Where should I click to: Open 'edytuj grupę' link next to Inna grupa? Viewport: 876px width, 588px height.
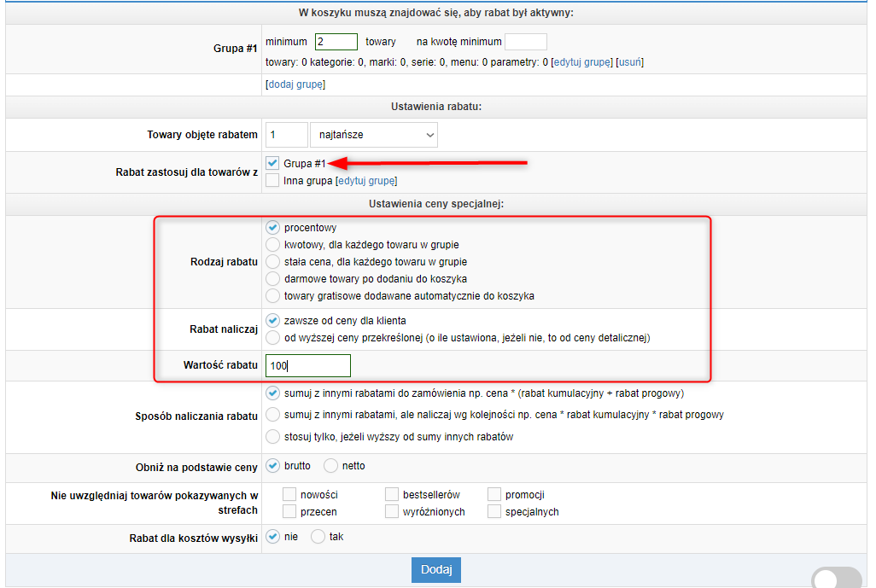(366, 181)
